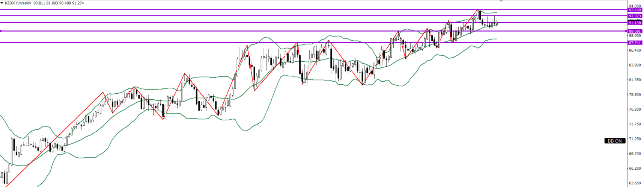Viewport: 644px width, 187px height.
Task: Click the 91.138 purple price label
Action: coord(634,23)
